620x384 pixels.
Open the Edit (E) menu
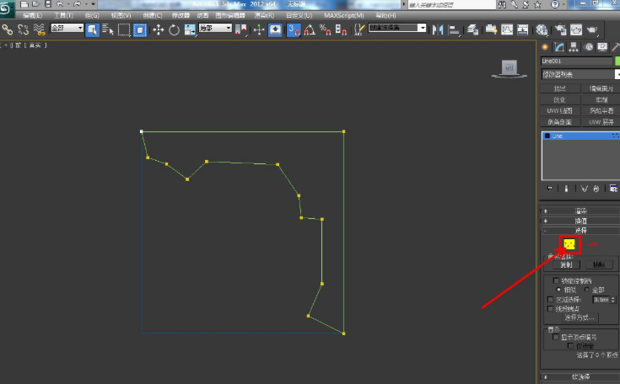pyautogui.click(x=32, y=15)
